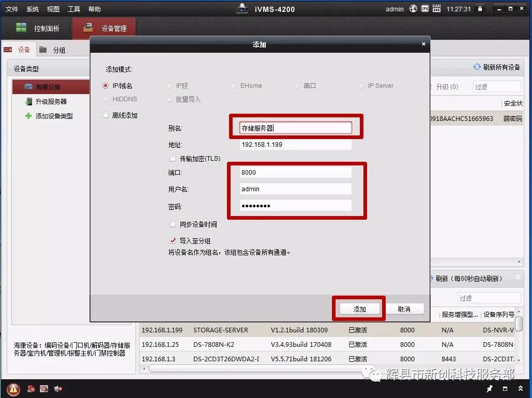
Task: Select the 192.168.1.199 STORAGE-SERVER row
Action: [x=327, y=330]
